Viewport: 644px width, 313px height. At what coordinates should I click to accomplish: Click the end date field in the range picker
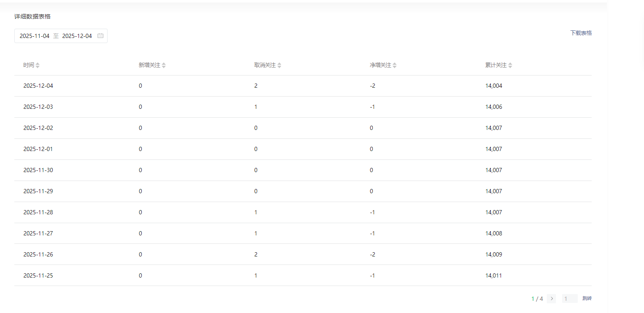(x=77, y=36)
